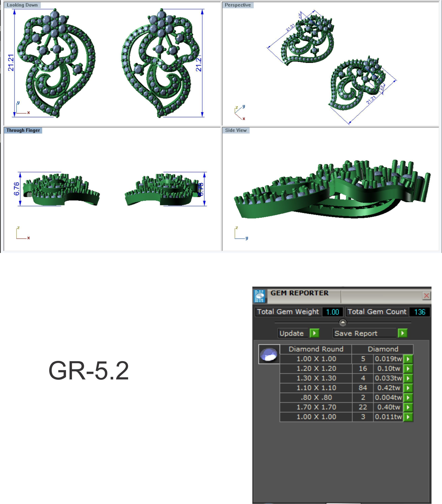Click the left pendant model in Looking Down
442x504 pixels.
(56, 63)
